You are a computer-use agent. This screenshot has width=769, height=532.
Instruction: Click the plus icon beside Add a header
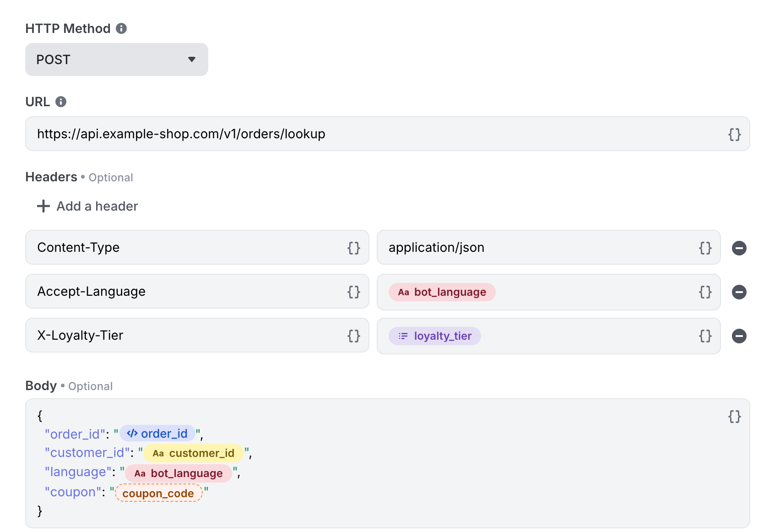click(x=43, y=206)
